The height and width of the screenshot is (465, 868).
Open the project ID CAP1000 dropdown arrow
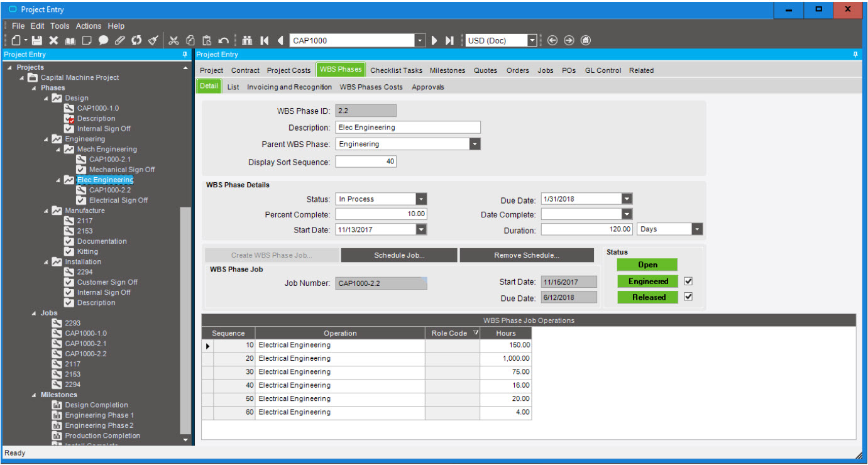tap(420, 40)
